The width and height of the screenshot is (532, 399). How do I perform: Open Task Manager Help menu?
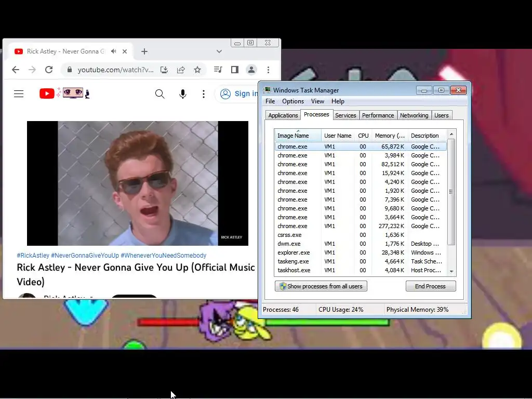point(338,101)
